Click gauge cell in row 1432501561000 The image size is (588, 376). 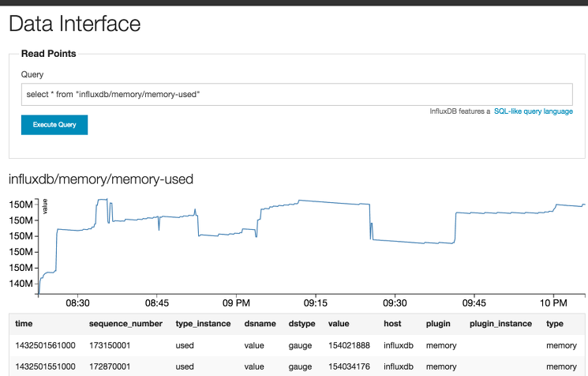click(x=300, y=346)
